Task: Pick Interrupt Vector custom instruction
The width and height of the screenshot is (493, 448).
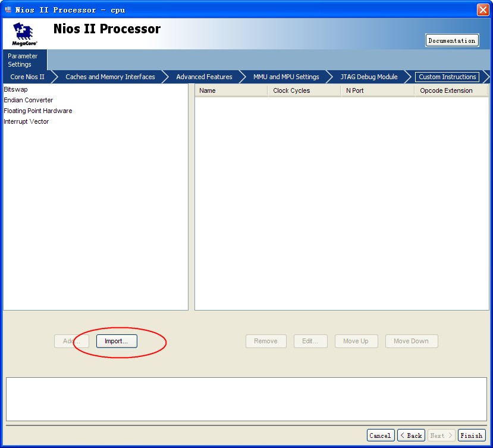Action: pyautogui.click(x=26, y=121)
